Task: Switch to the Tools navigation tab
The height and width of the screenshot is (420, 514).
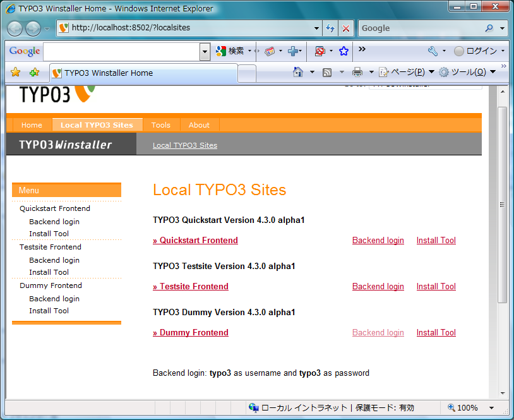Action: coord(161,125)
